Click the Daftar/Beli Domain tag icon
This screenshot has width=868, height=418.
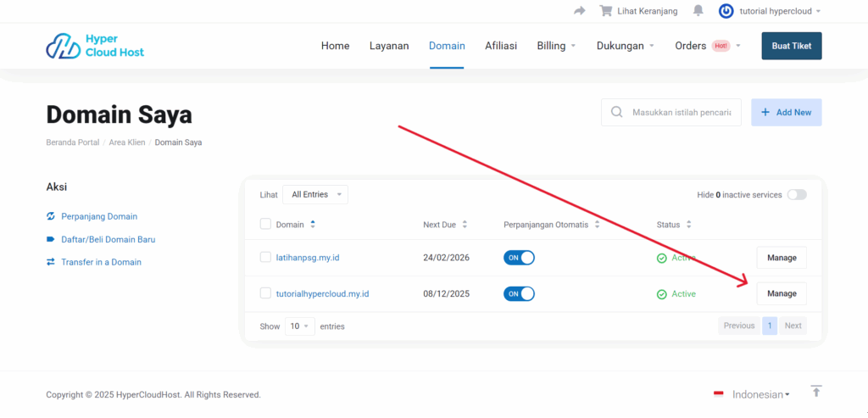click(51, 240)
